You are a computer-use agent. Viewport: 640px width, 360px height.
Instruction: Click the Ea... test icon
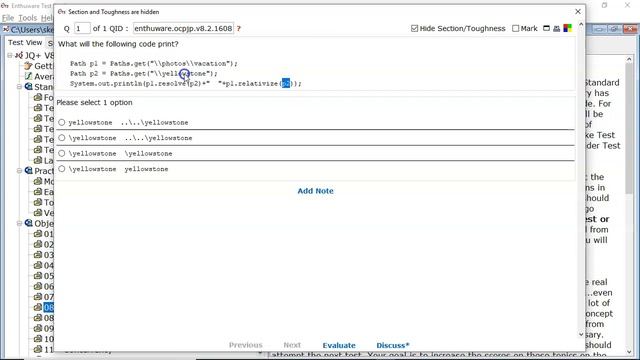(38, 192)
